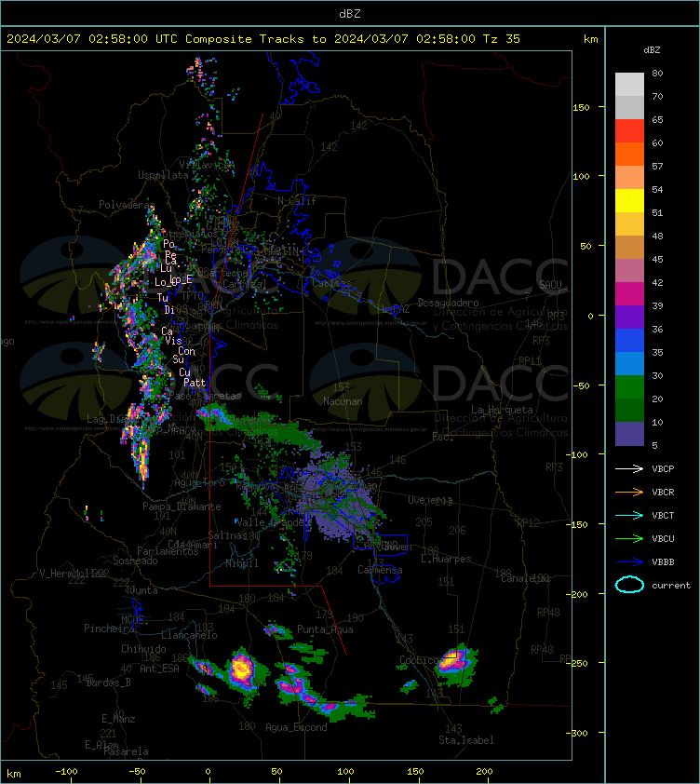700x784 pixels.
Task: Click the 'Composite Tracks' header text
Action: 245,39
